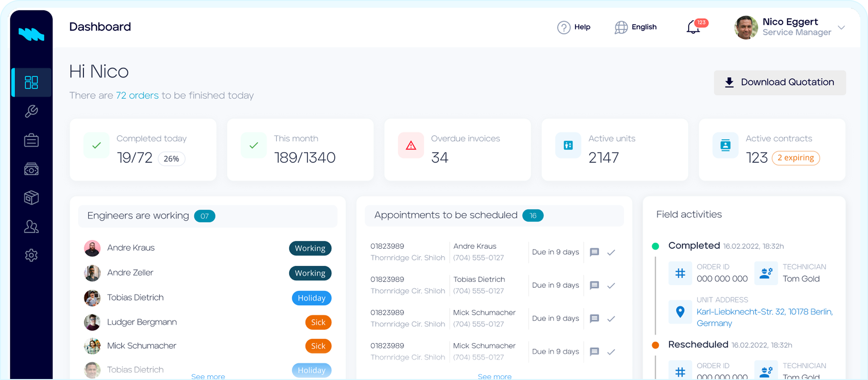Image resolution: width=868 pixels, height=380 pixels.
Task: Click the first Tobias Dietrich Holiday badge
Action: 311,298
